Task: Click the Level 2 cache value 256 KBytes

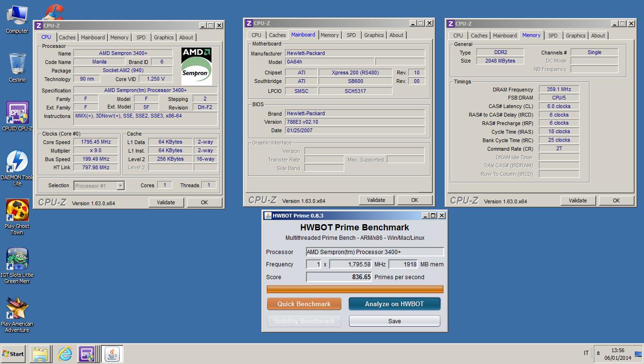Action: click(170, 159)
